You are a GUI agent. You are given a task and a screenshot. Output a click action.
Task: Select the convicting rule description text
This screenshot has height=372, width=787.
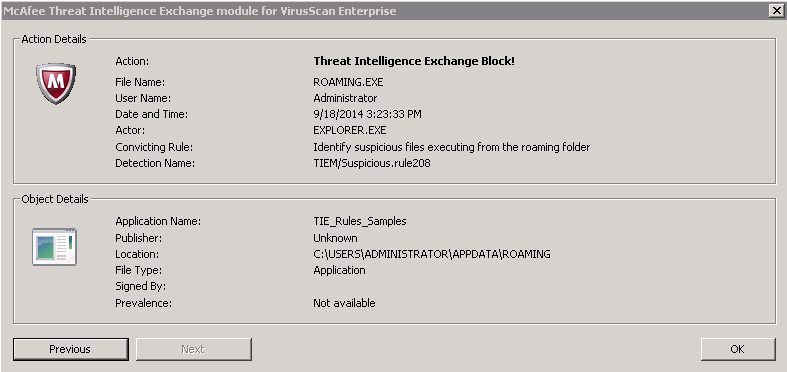pos(452,147)
